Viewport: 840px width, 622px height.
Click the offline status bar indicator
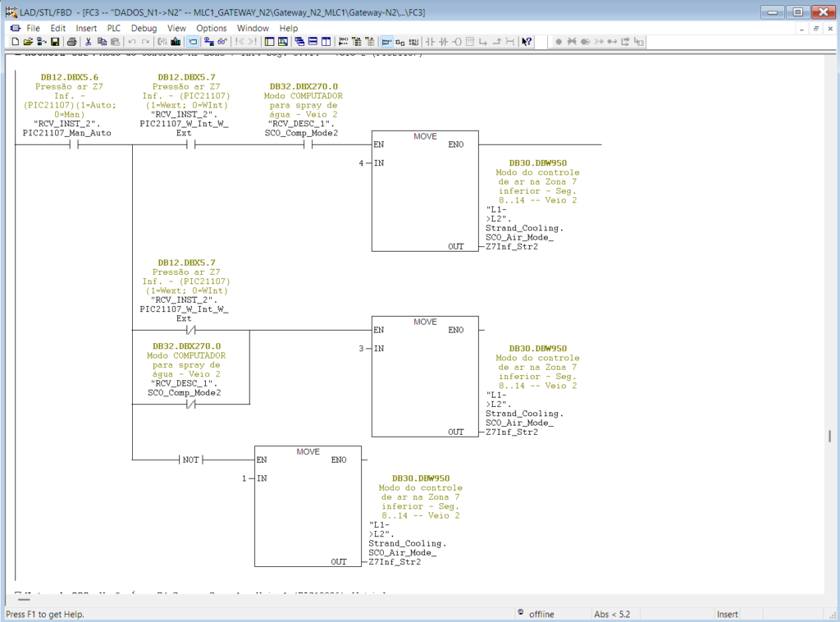pyautogui.click(x=541, y=614)
